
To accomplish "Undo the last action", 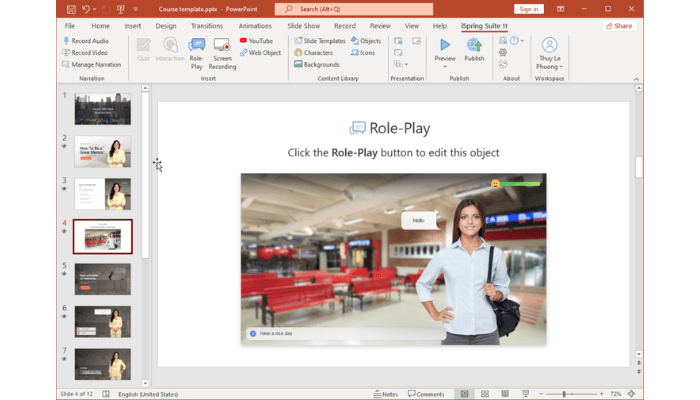I will click(86, 9).
